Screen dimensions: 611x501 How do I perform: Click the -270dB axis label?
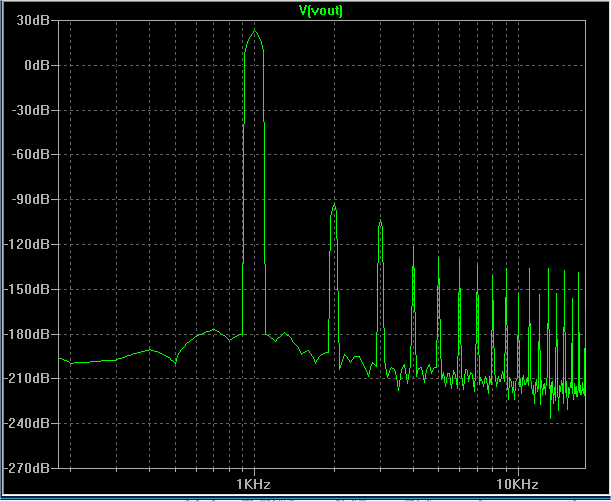[26, 467]
